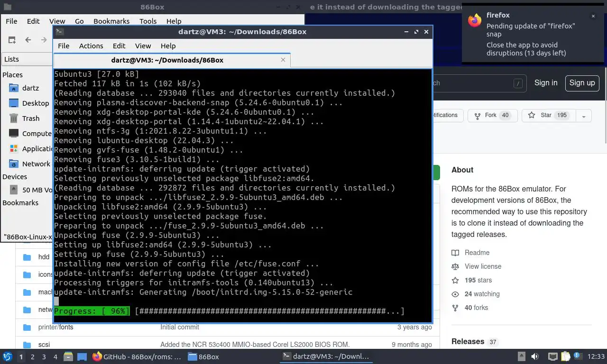The image size is (607, 364).
Task: Open Desktop in Places sidebar
Action: click(x=36, y=103)
